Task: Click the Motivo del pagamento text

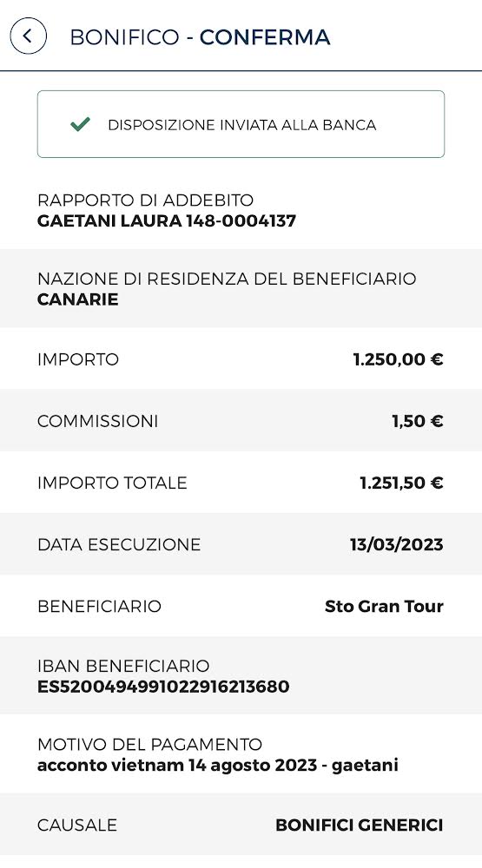Action: click(x=218, y=766)
